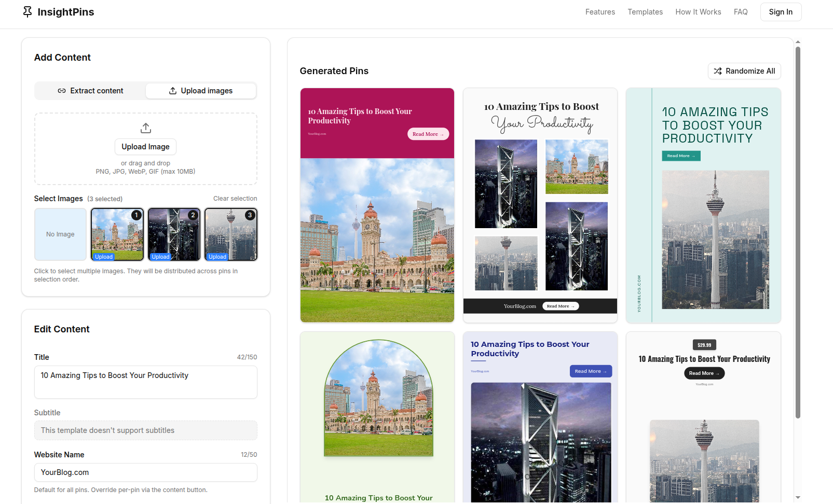The height and width of the screenshot is (504, 833).
Task: Open Features in the top navigation
Action: click(x=600, y=12)
